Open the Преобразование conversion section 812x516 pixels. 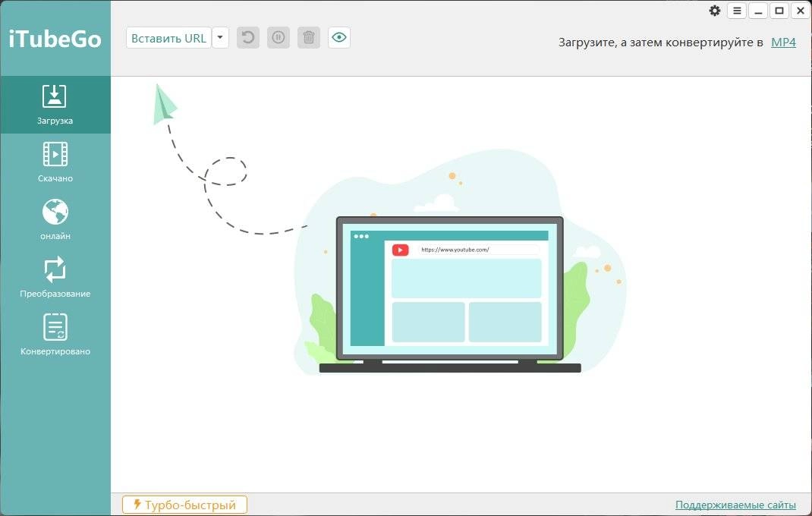click(x=55, y=277)
